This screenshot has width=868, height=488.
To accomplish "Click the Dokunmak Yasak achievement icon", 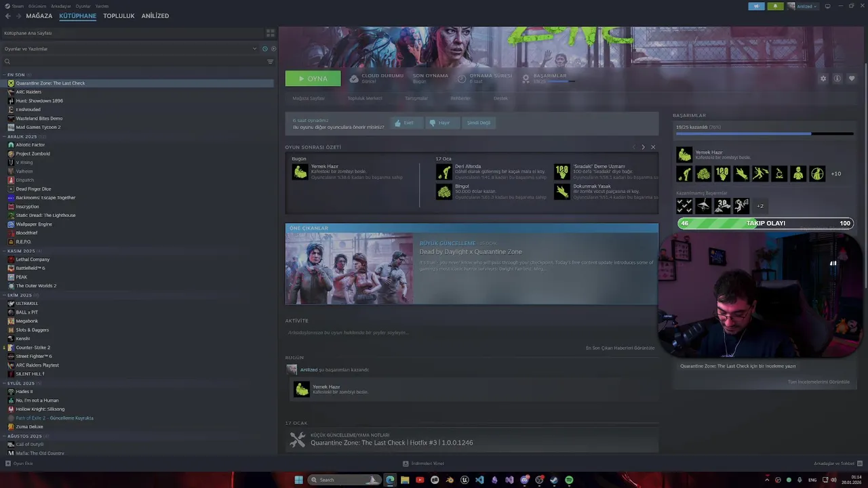I will 562,192.
